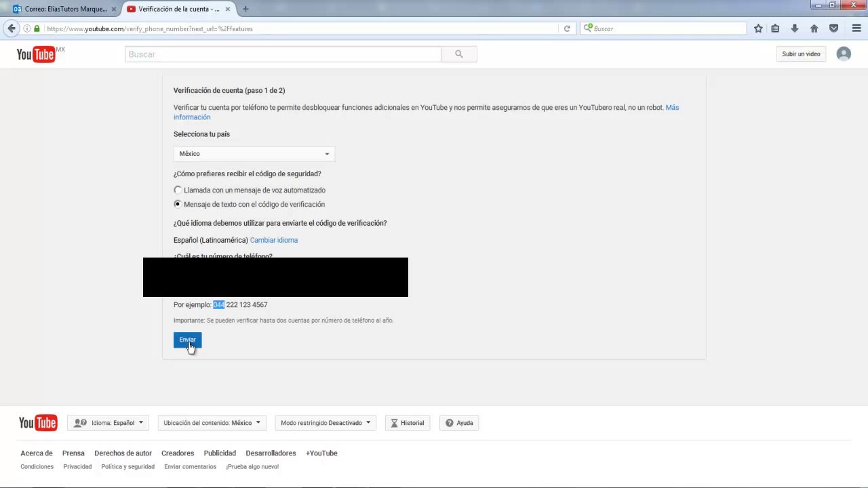Click Subir un video button
This screenshot has width=868, height=488.
[801, 54]
